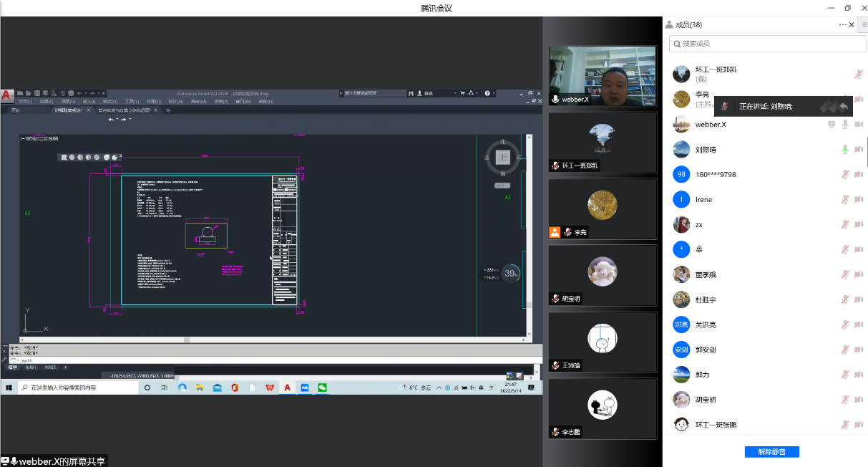This screenshot has height=467, width=868.
Task: Click the AutoCAD icon in the taskbar
Action: click(x=288, y=387)
